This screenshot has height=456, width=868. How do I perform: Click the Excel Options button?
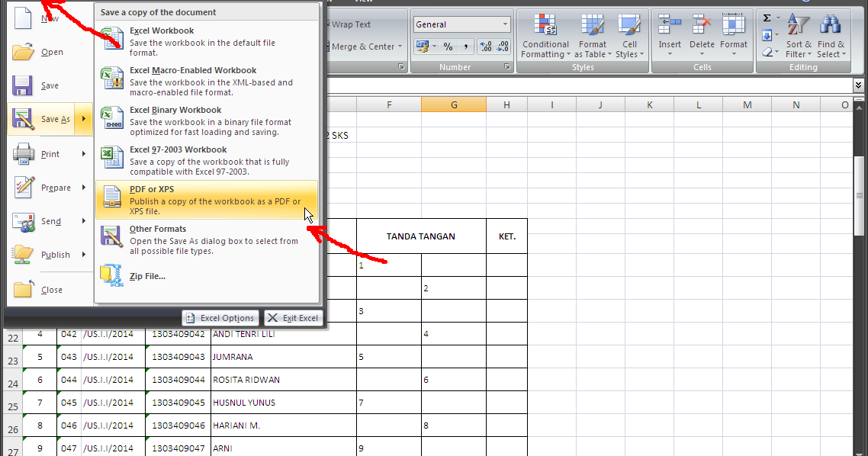(x=220, y=318)
